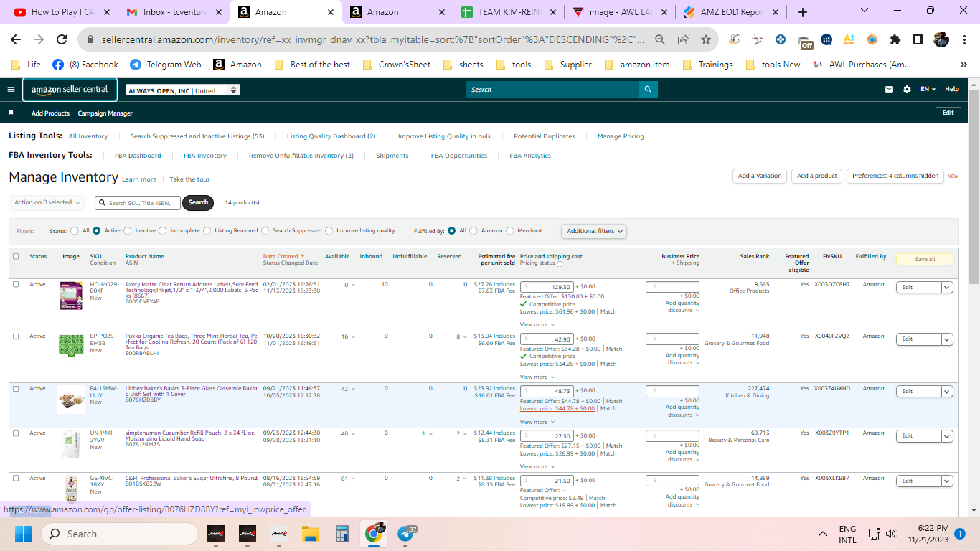This screenshot has height=551, width=980.
Task: Click the bookmark flag icon beside Add Products
Action: (x=11, y=113)
